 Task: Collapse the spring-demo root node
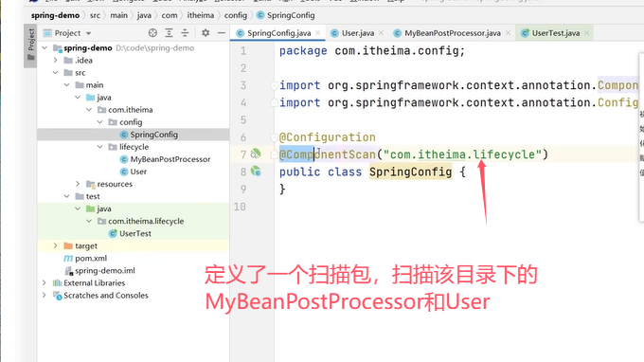45,47
